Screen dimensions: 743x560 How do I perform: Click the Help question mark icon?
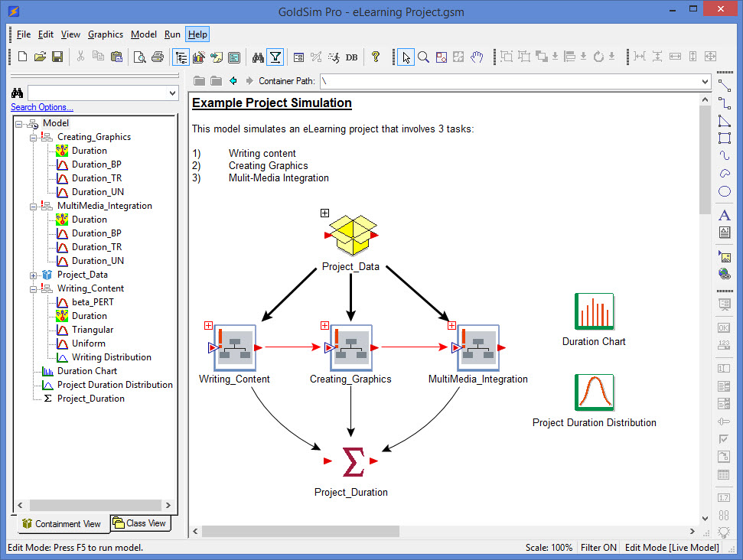[x=375, y=57]
